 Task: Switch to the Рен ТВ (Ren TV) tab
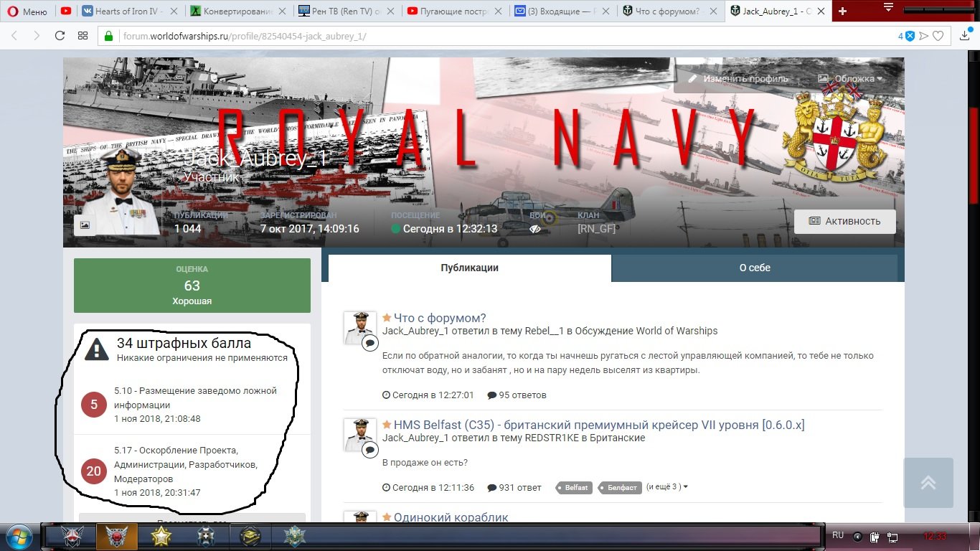point(347,11)
